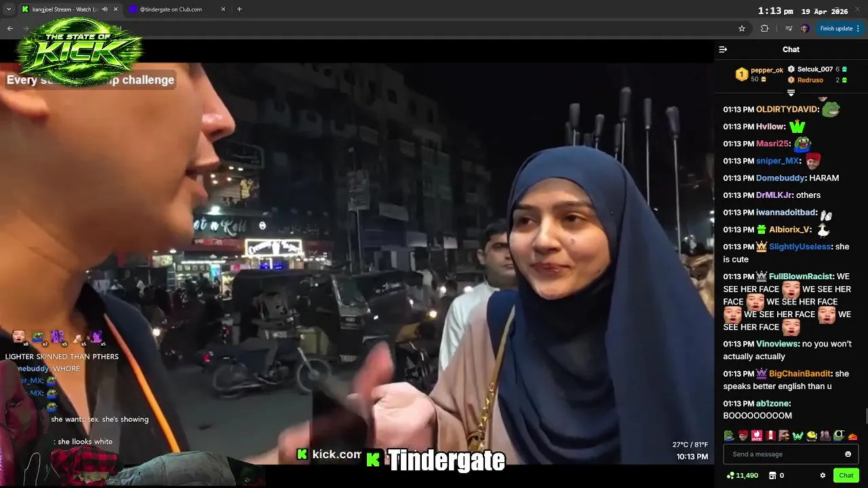The image size is (868, 488).
Task: Close the kangjoel Stream tab
Action: coord(115,9)
